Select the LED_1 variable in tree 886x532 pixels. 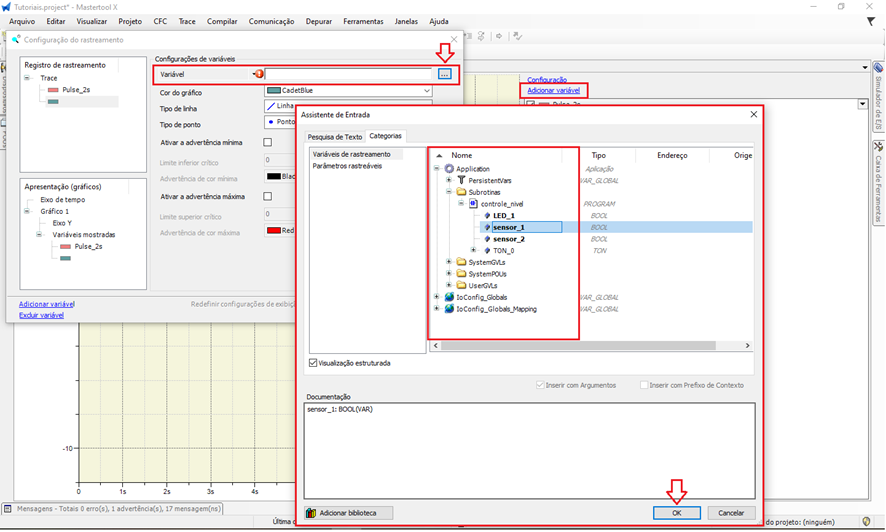pyautogui.click(x=503, y=215)
